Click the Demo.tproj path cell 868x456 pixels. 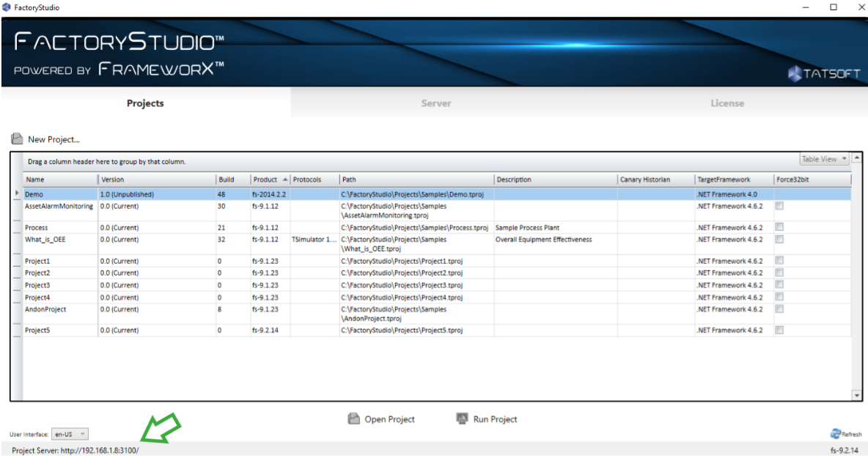[417, 194]
